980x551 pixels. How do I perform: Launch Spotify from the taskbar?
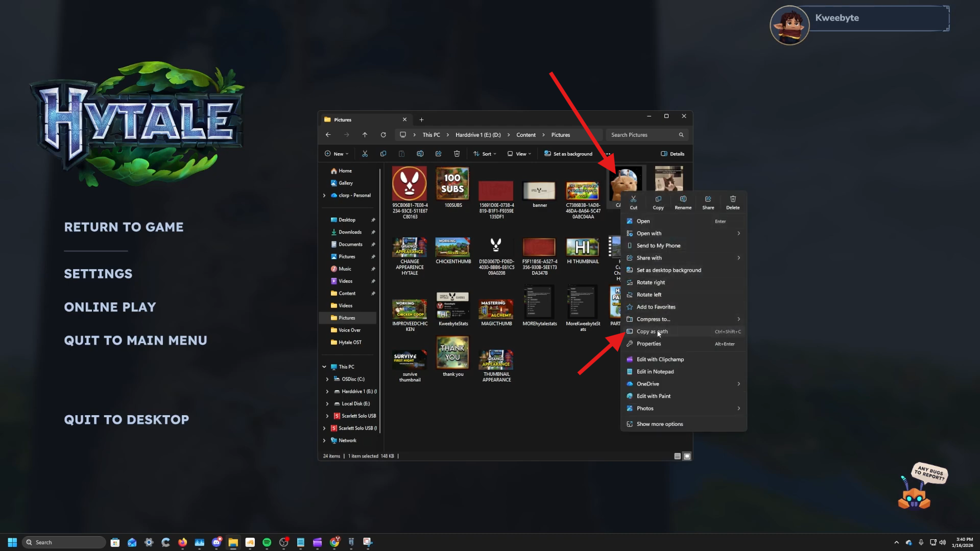267,542
